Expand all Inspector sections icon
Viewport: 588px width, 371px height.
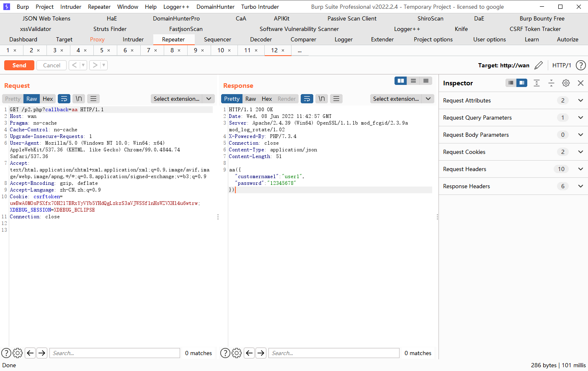536,83
